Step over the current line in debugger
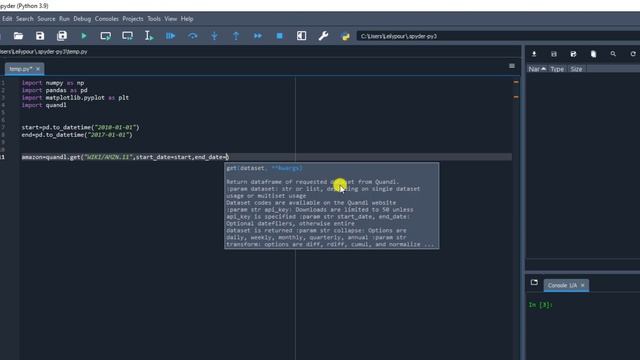Image resolution: width=640 pixels, height=360 pixels. pos(193,36)
